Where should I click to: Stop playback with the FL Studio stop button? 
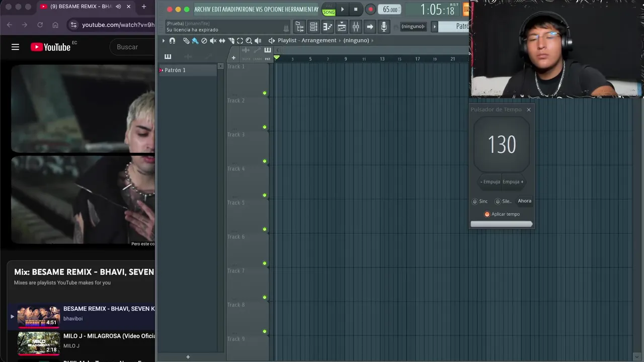click(x=356, y=10)
